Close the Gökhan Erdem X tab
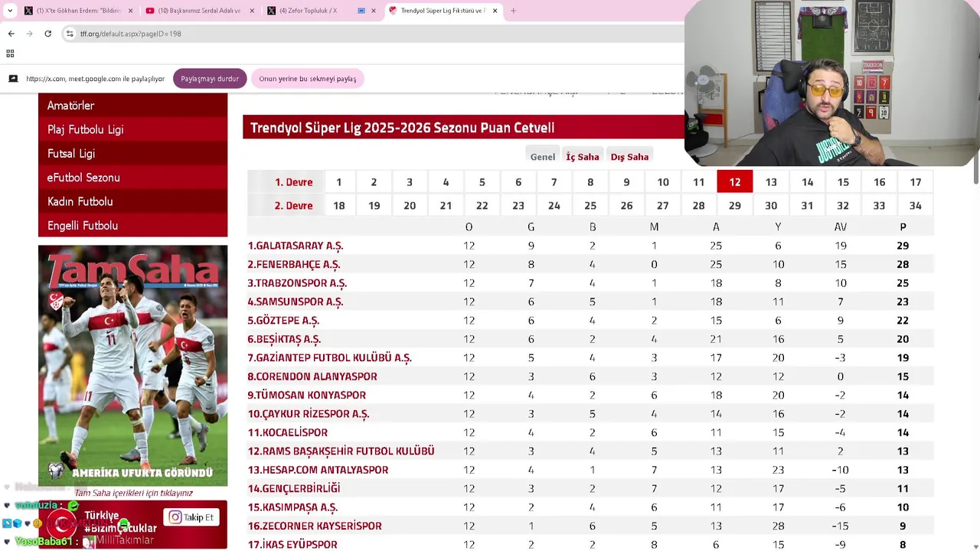Screen dimensions: 980x551 (x=131, y=11)
